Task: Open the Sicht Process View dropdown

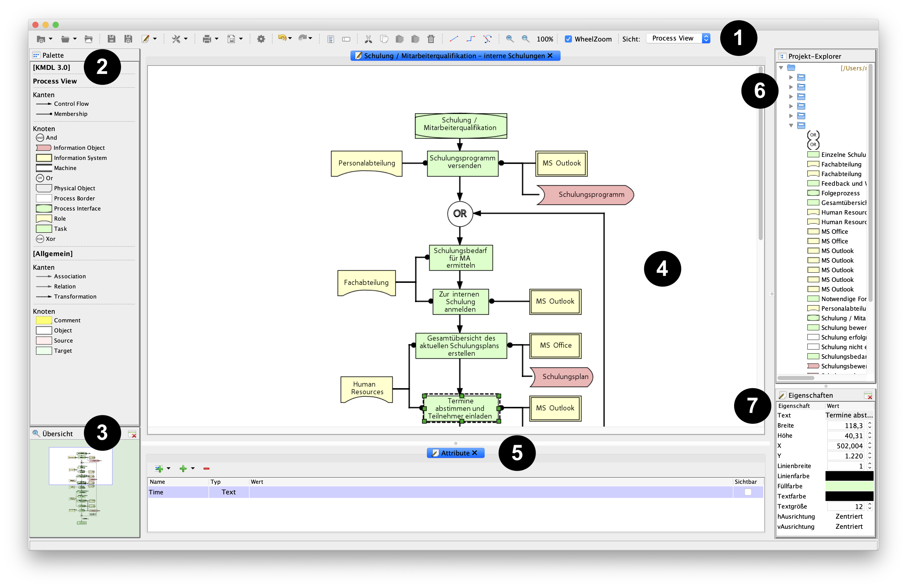Action: tap(678, 38)
